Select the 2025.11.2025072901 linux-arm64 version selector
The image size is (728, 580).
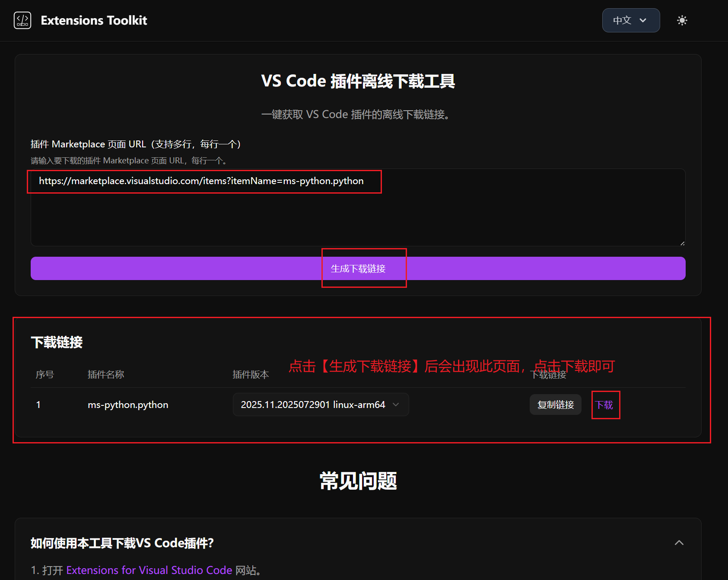(x=321, y=405)
